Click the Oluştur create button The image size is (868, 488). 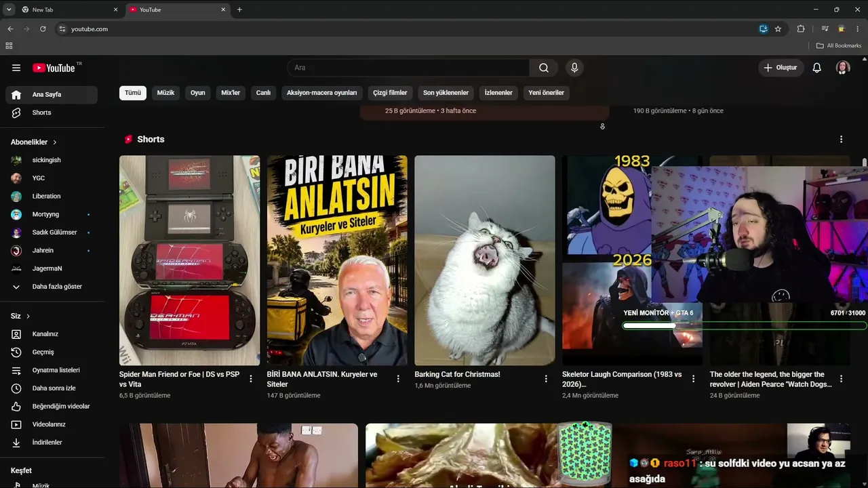click(x=781, y=68)
